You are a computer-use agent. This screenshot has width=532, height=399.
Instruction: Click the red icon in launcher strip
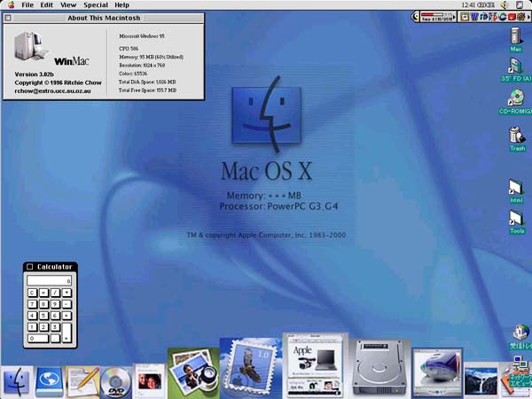click(512, 17)
